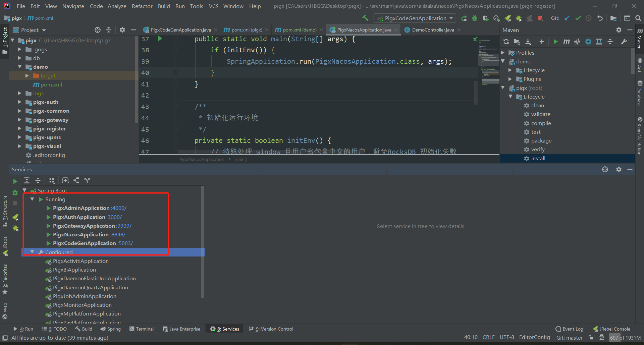Viewport: 644px width, 345px height.
Task: Open Project Structure icon in toolbar
Action: pos(613,18)
